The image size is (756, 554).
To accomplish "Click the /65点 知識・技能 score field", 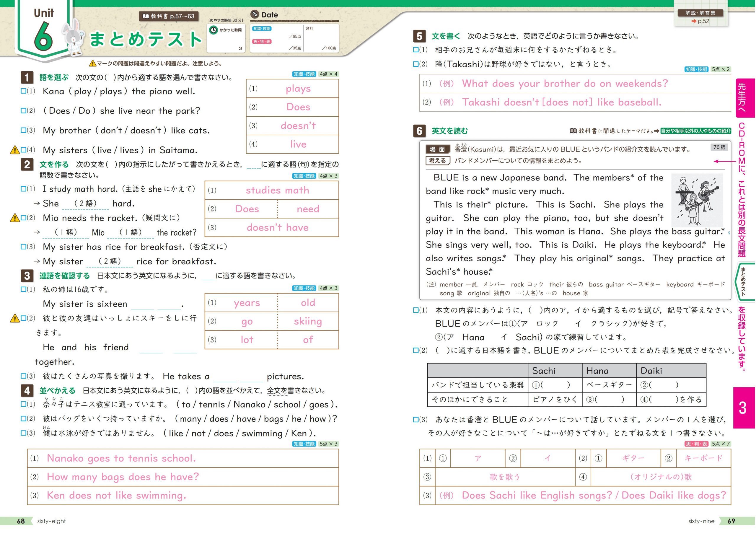I will (277, 32).
